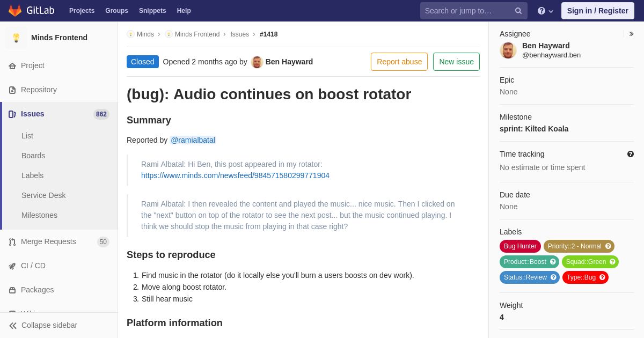Click the Bug Hunter label
The height and width of the screenshot is (338, 644).
520,246
